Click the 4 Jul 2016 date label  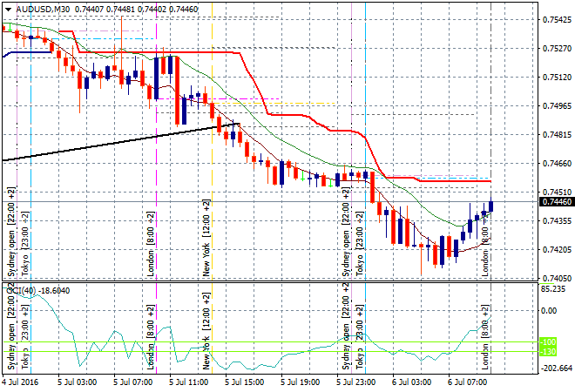pos(22,382)
